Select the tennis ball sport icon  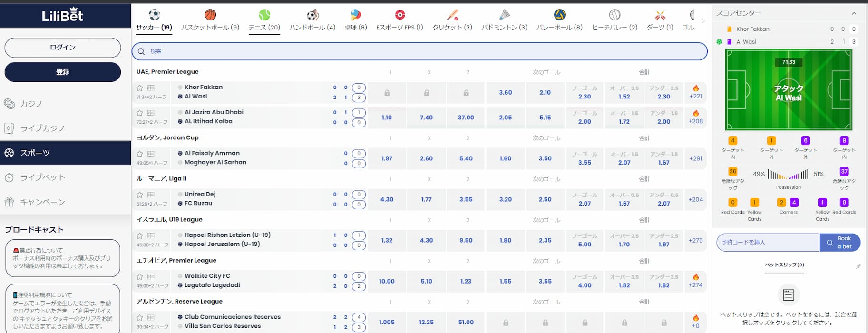[264, 15]
